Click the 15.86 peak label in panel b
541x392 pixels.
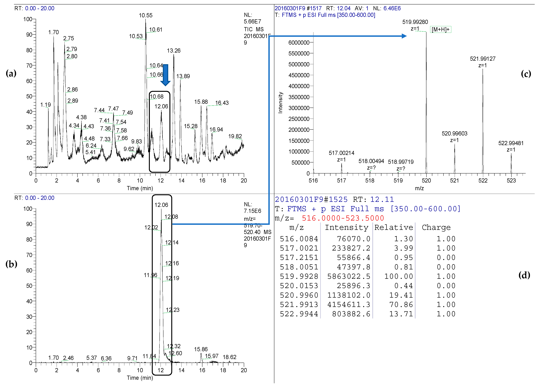201,349
